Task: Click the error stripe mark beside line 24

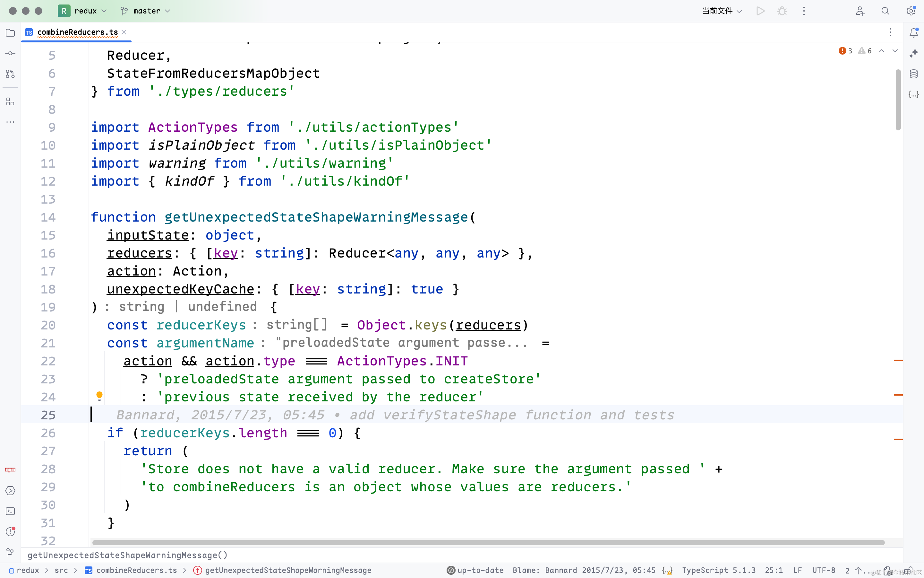Action: 898,395
